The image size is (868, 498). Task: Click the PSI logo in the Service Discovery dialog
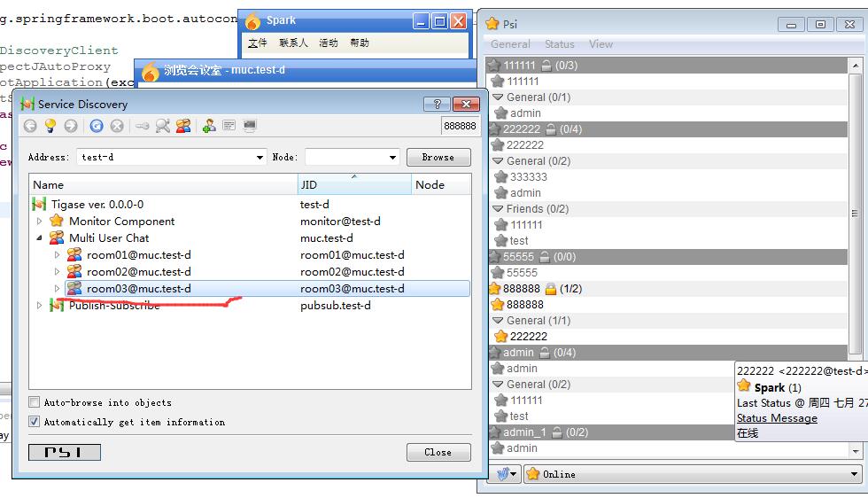coord(64,453)
